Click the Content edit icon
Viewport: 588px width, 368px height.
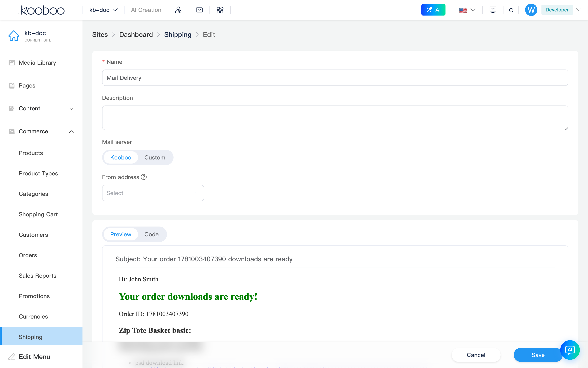tap(12, 109)
